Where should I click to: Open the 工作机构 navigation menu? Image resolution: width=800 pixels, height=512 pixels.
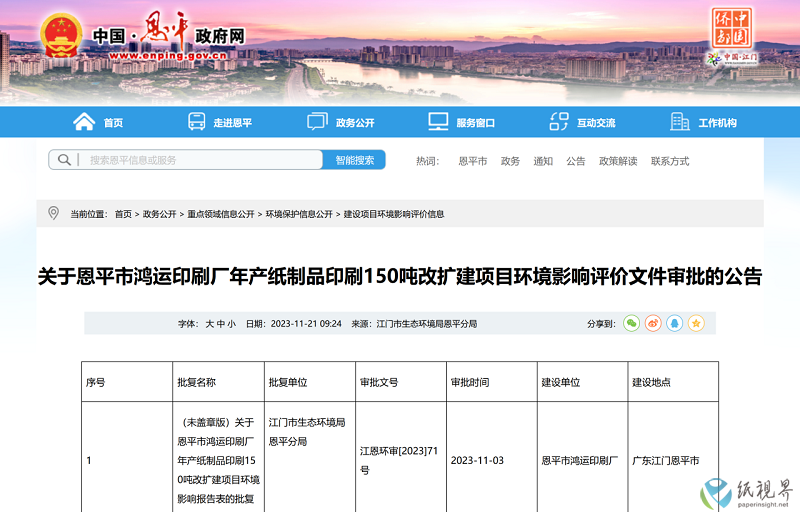[717, 123]
